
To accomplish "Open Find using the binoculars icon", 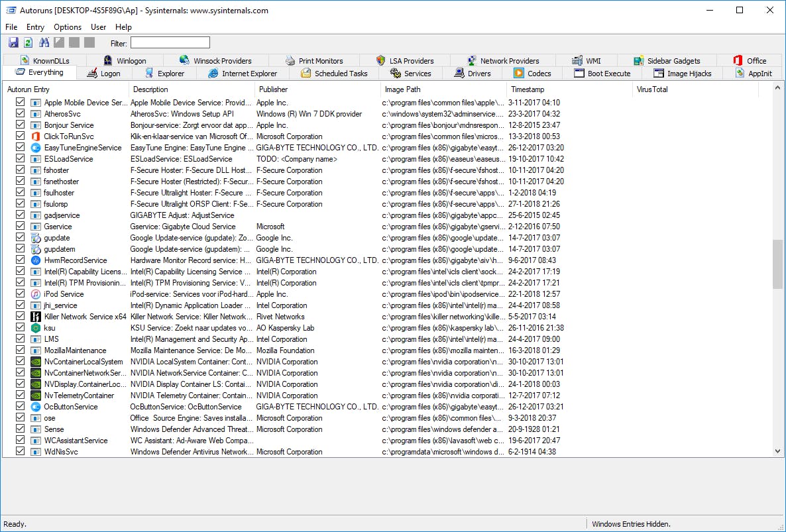I will pyautogui.click(x=42, y=42).
